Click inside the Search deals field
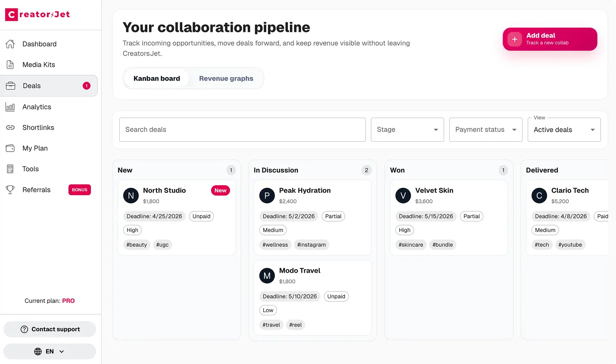Viewport: 616px width, 364px height. (x=242, y=130)
